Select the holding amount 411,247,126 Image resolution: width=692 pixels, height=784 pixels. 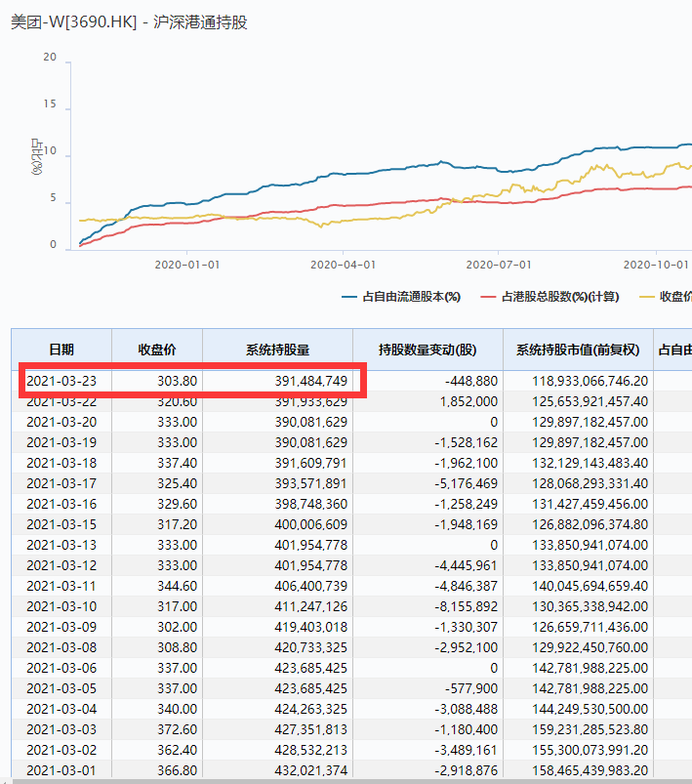311,606
